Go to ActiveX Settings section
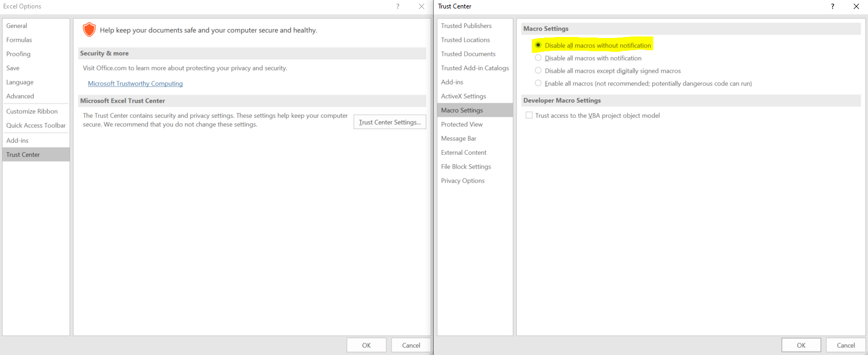The image size is (868, 355). (463, 96)
